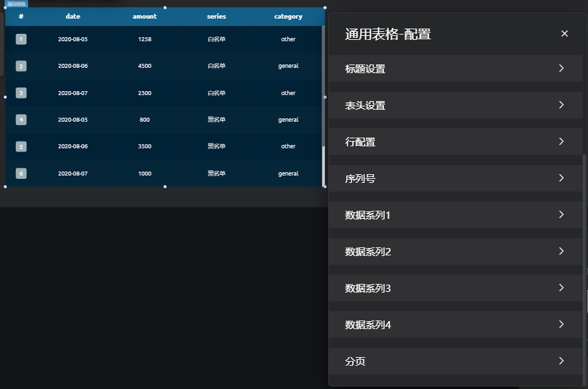The width and height of the screenshot is (588, 389).
Task: Select amount cell 1000
Action: 145,173
